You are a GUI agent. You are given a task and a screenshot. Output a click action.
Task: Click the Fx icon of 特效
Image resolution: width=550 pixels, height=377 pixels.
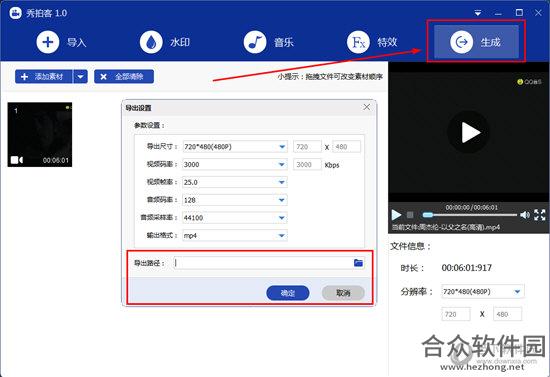pyautogui.click(x=358, y=42)
